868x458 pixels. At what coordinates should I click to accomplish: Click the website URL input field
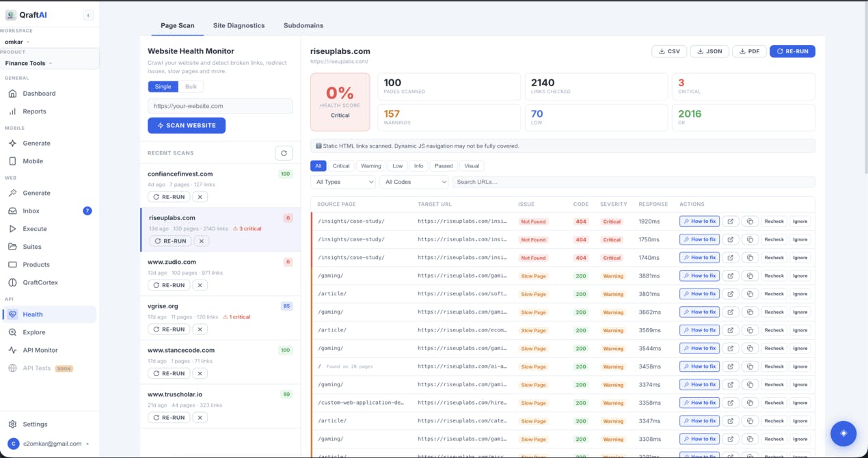(220, 106)
